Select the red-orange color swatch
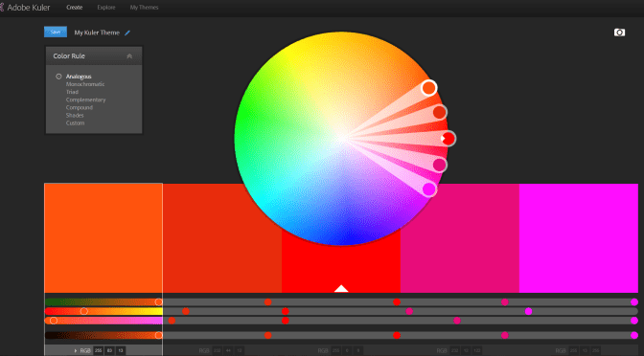Viewport: 644px width, 356px height. (x=222, y=238)
